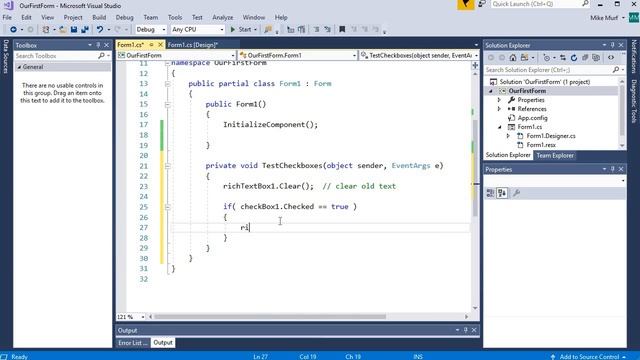Screen dimensions: 640x360
Task: Toggle auto-hide pin on Output panel
Action: tap(466, 330)
